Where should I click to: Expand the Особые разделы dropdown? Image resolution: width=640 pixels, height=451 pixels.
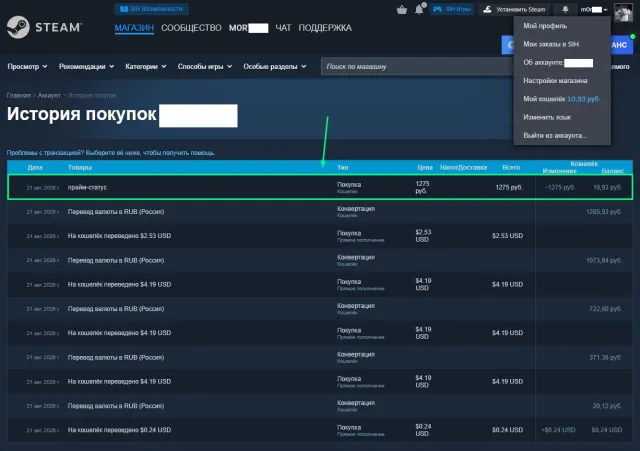[275, 66]
